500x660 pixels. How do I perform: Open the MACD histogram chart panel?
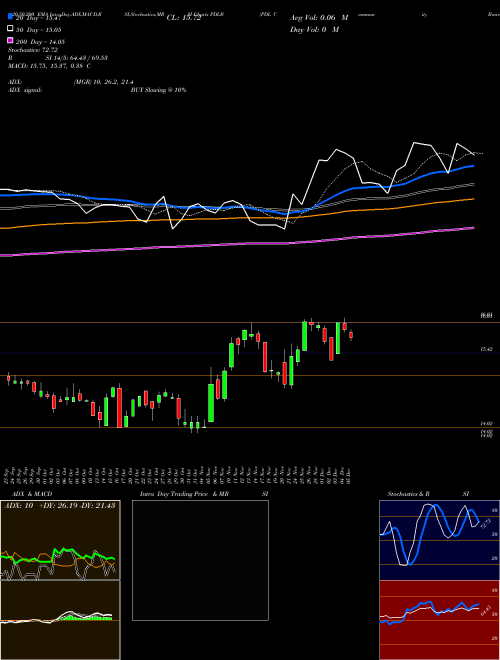point(60,620)
